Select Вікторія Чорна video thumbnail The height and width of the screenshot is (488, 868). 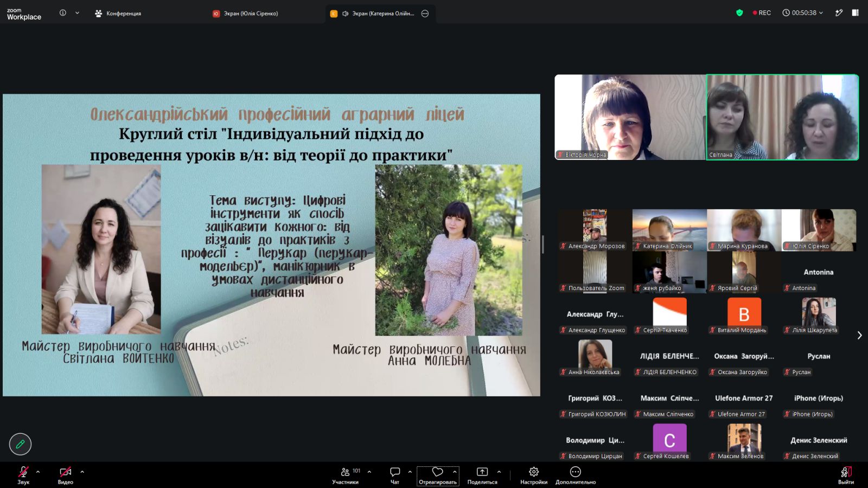(x=630, y=117)
